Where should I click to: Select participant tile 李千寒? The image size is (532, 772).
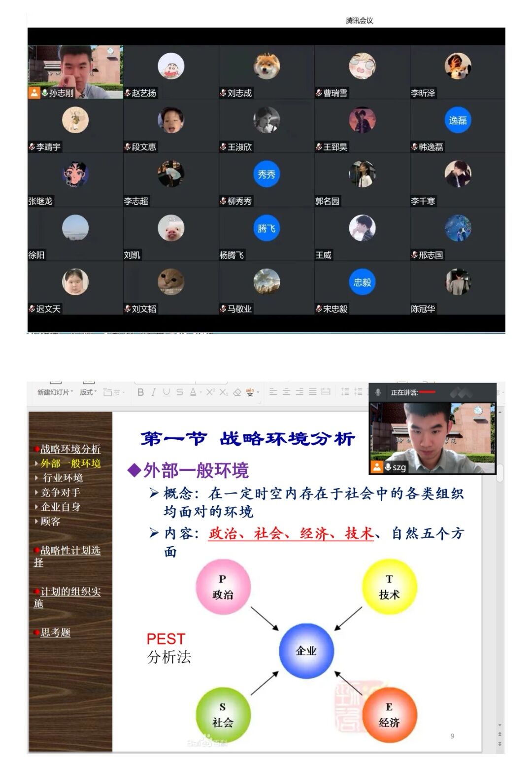pos(458,180)
